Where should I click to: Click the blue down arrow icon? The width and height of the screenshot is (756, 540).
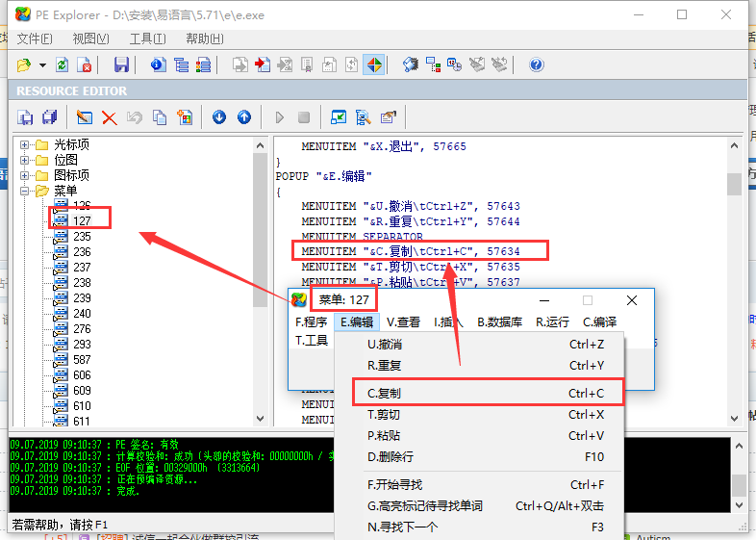tap(219, 117)
